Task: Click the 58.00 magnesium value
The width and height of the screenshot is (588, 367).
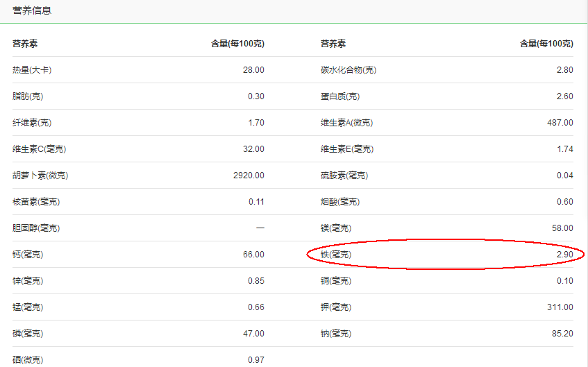Action: click(562, 228)
